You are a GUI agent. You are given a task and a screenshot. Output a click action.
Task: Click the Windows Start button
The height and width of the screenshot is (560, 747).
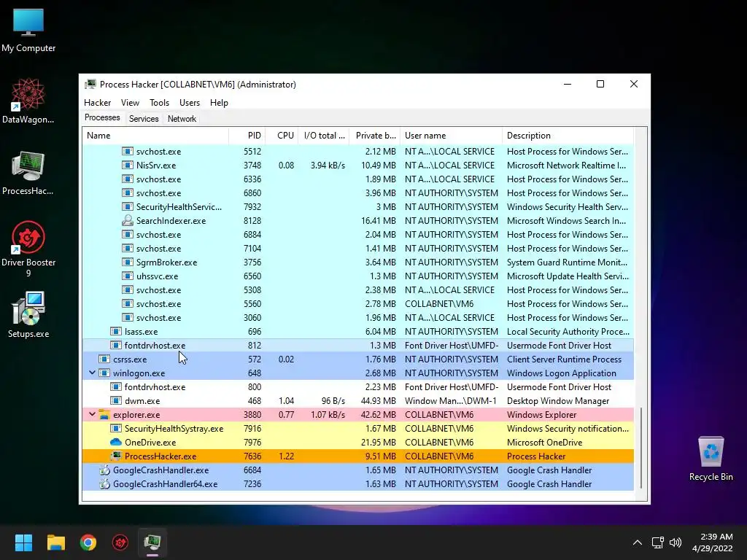(23, 542)
